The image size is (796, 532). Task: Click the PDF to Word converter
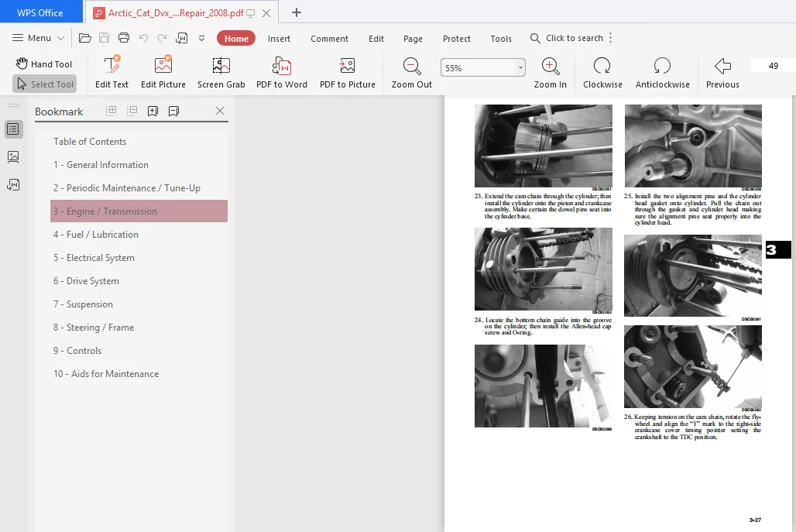[x=282, y=72]
